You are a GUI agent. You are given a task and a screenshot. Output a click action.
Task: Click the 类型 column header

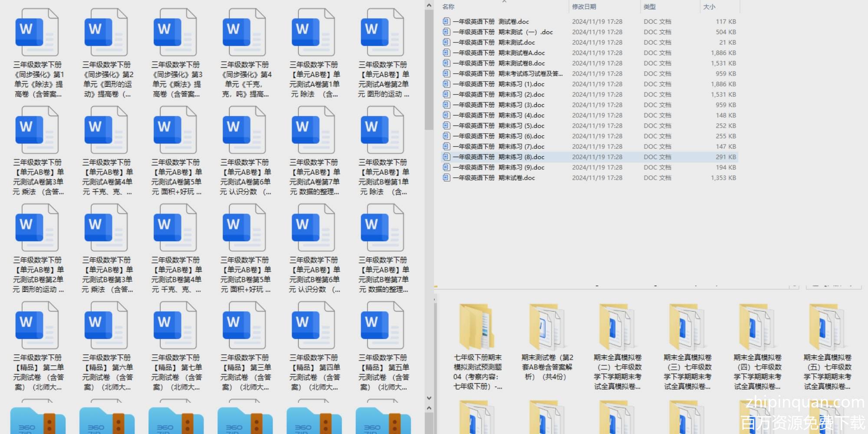pyautogui.click(x=649, y=7)
